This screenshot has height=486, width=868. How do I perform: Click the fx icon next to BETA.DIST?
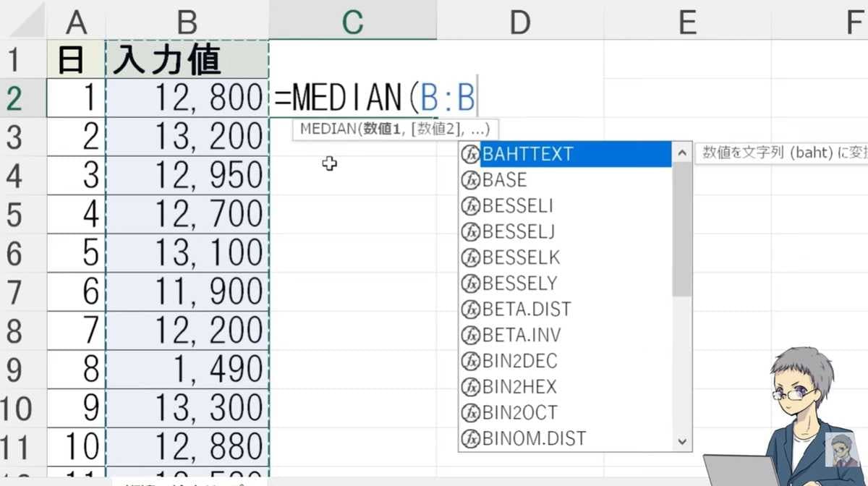click(x=471, y=310)
